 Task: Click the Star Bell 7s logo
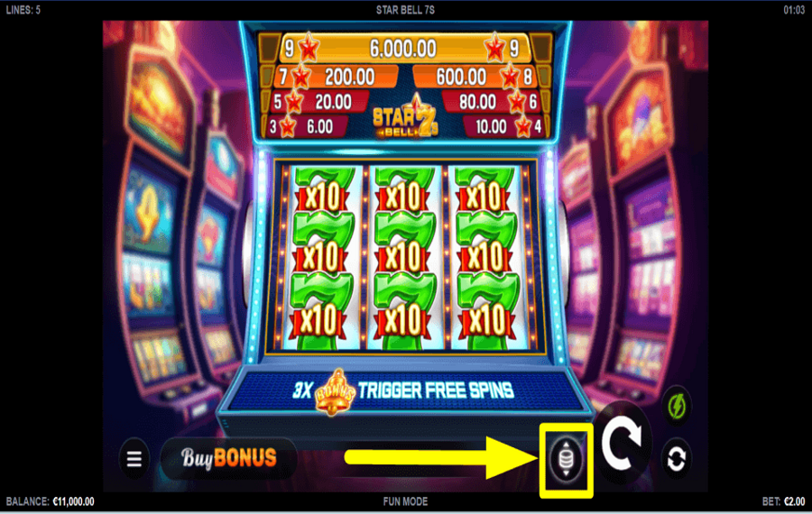405,118
